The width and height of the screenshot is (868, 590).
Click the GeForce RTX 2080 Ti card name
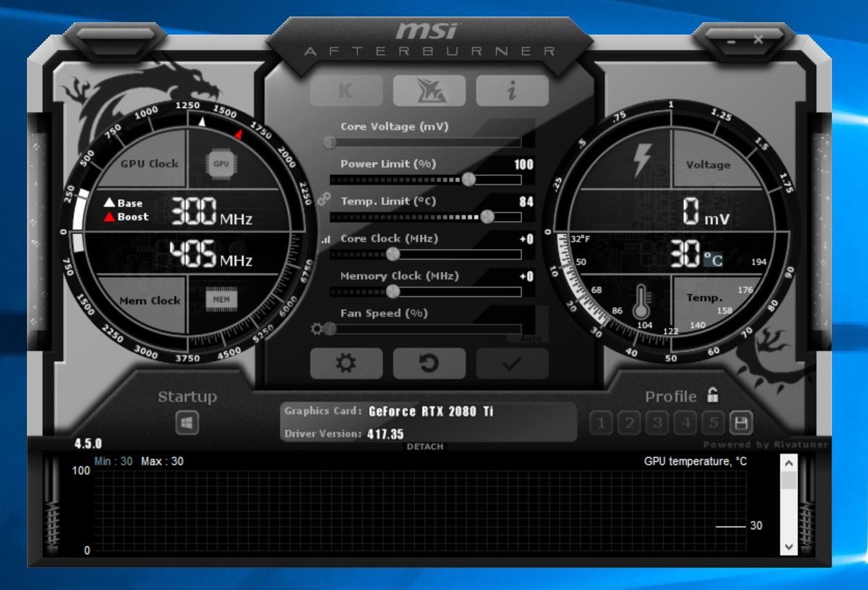(x=431, y=411)
